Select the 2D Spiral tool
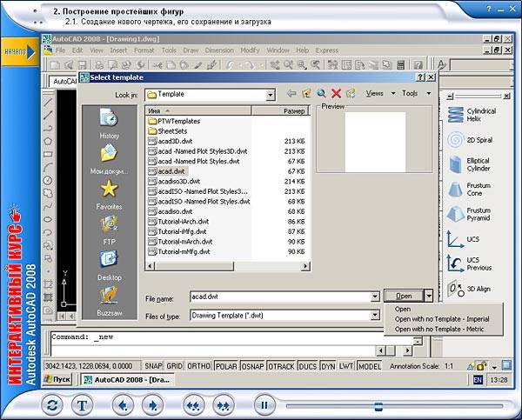Image resolution: width=522 pixels, height=420 pixels. (x=470, y=140)
